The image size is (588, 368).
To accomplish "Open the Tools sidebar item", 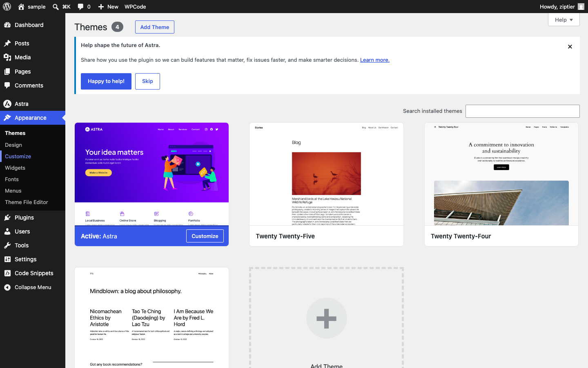I will 33,245.
